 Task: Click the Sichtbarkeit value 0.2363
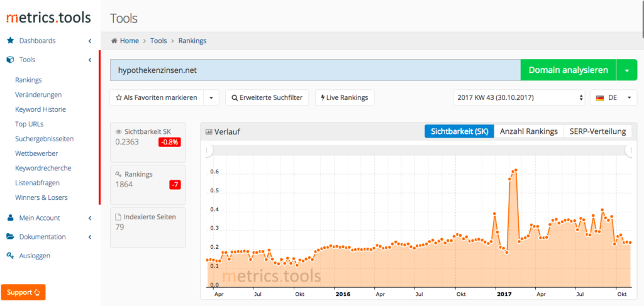(127, 142)
